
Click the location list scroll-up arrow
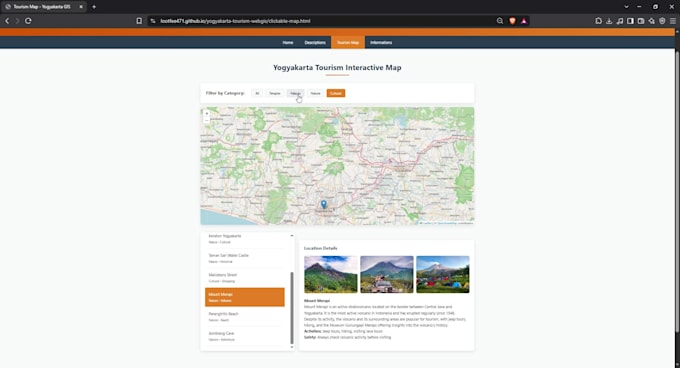[292, 235]
